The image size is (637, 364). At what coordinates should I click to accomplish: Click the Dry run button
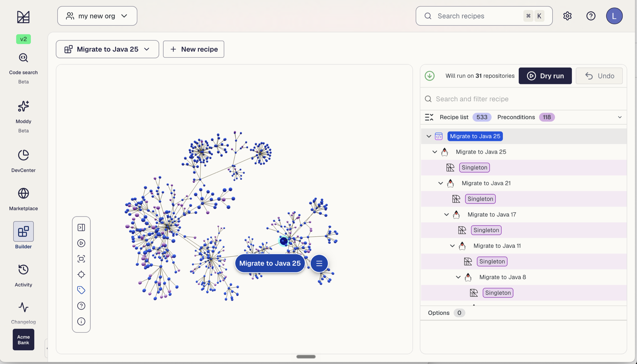[x=545, y=76]
